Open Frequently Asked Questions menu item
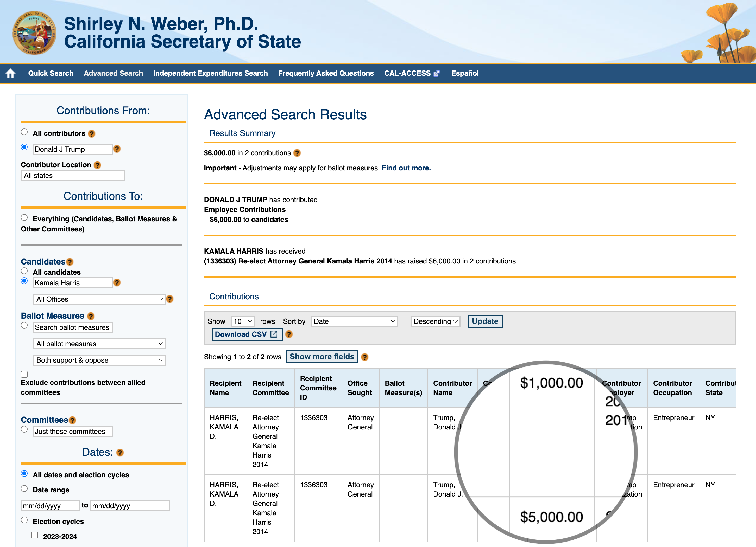 [326, 73]
